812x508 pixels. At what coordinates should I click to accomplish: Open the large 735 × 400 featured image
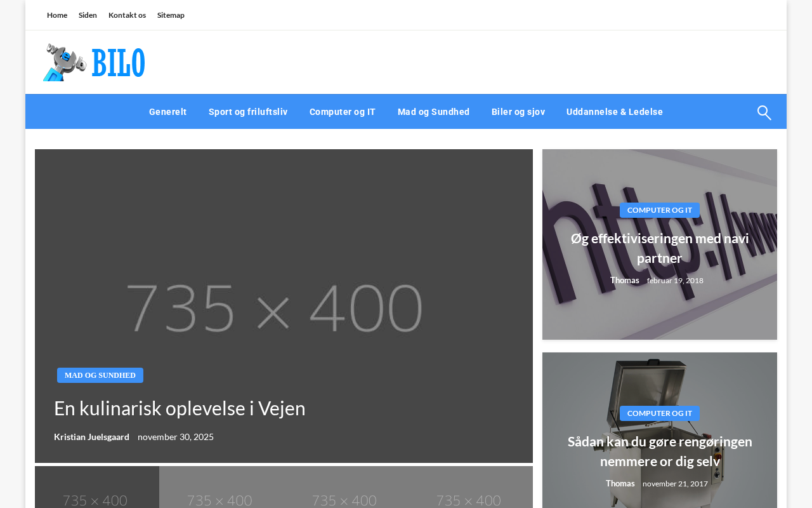[284, 306]
